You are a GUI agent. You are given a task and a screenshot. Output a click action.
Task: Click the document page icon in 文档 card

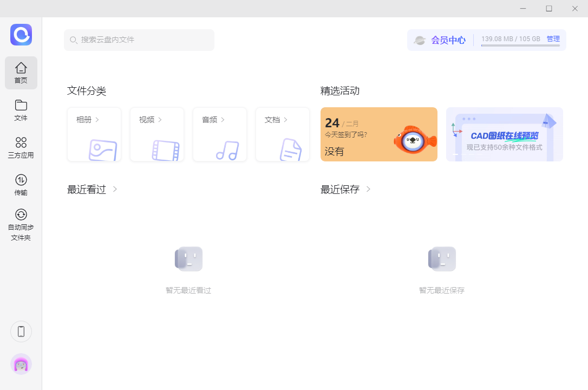tap(291, 149)
